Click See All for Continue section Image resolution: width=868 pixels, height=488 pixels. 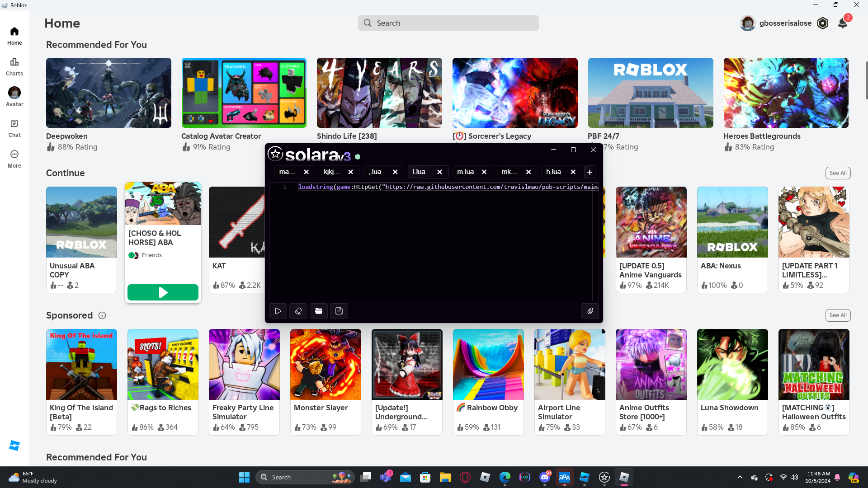coord(838,173)
